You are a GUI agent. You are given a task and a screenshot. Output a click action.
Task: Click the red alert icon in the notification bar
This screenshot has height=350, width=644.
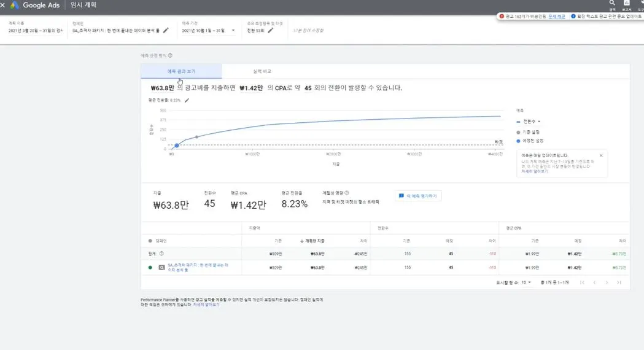pyautogui.click(x=502, y=17)
